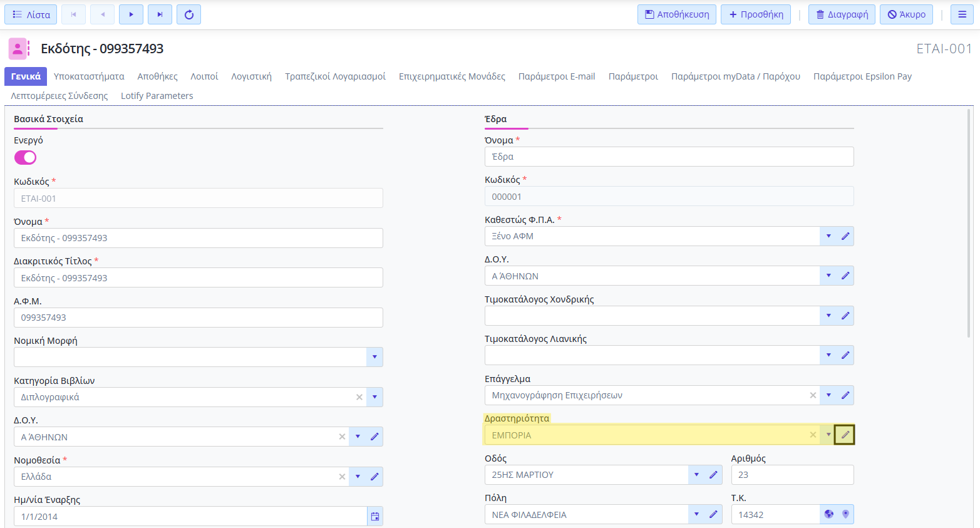Screen dimensions: 980x528
Task: Toggle the Ενεργό switch off
Action: click(x=26, y=158)
